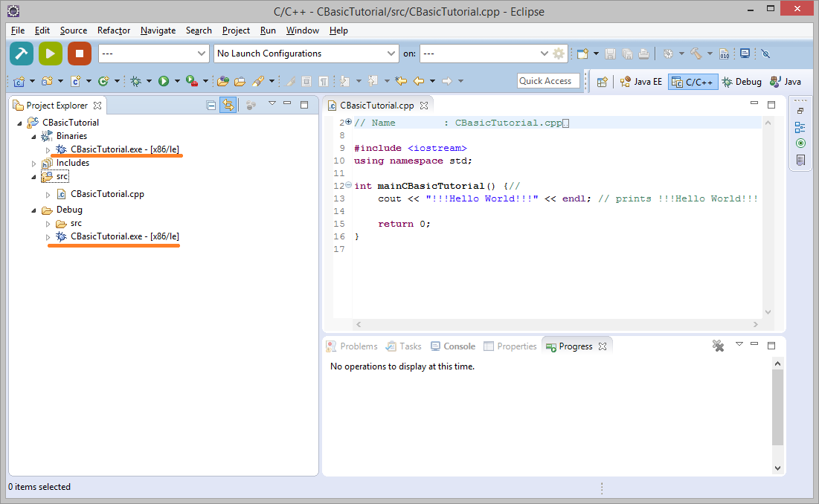The height and width of the screenshot is (504, 819).
Task: Click the New C/C++ Project icon
Action: pos(19,81)
